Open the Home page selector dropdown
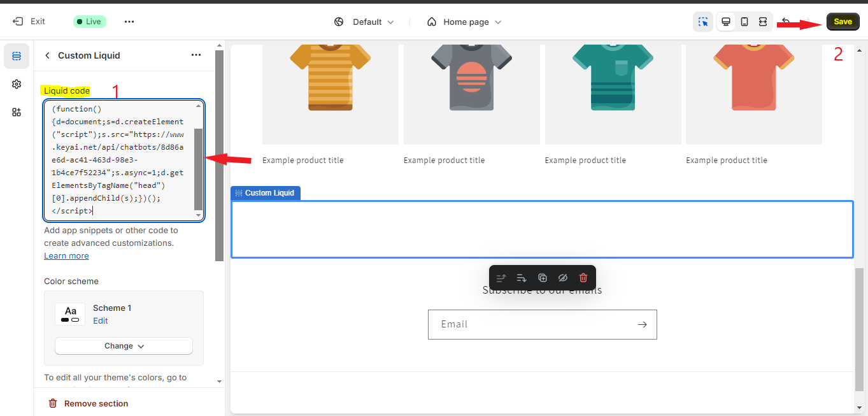The image size is (868, 416). click(x=464, y=22)
